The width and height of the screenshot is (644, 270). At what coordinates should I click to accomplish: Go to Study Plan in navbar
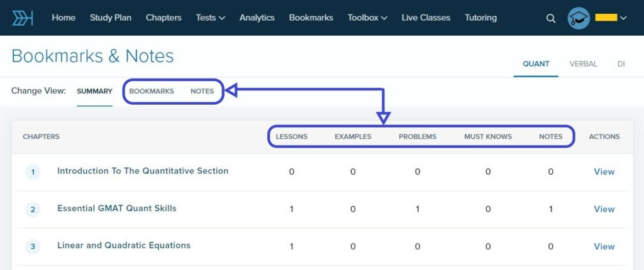coord(111,18)
